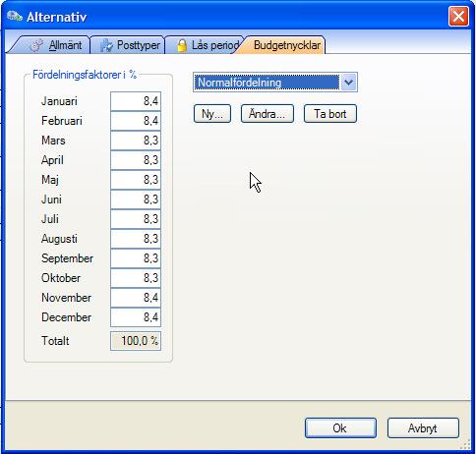The image size is (476, 454).
Task: Click the Alternativ title bar app icon
Action: [x=15, y=16]
